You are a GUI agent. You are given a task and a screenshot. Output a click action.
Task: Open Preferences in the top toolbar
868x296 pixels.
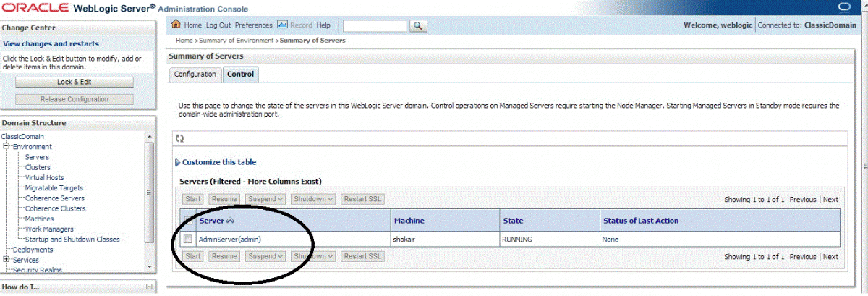click(254, 25)
